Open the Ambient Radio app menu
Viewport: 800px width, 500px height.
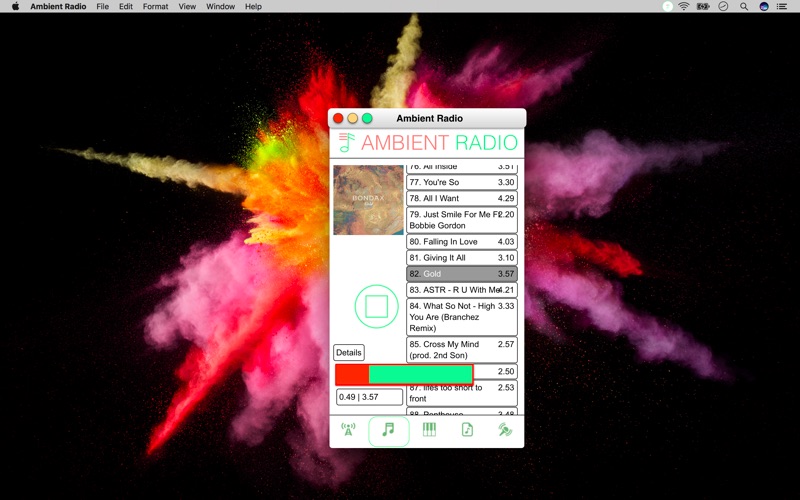pyautogui.click(x=58, y=7)
